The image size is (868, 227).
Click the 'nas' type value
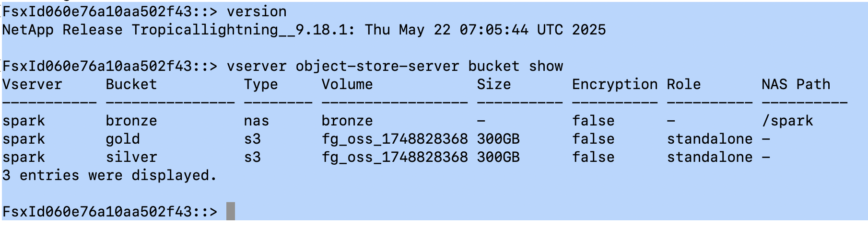point(257,121)
